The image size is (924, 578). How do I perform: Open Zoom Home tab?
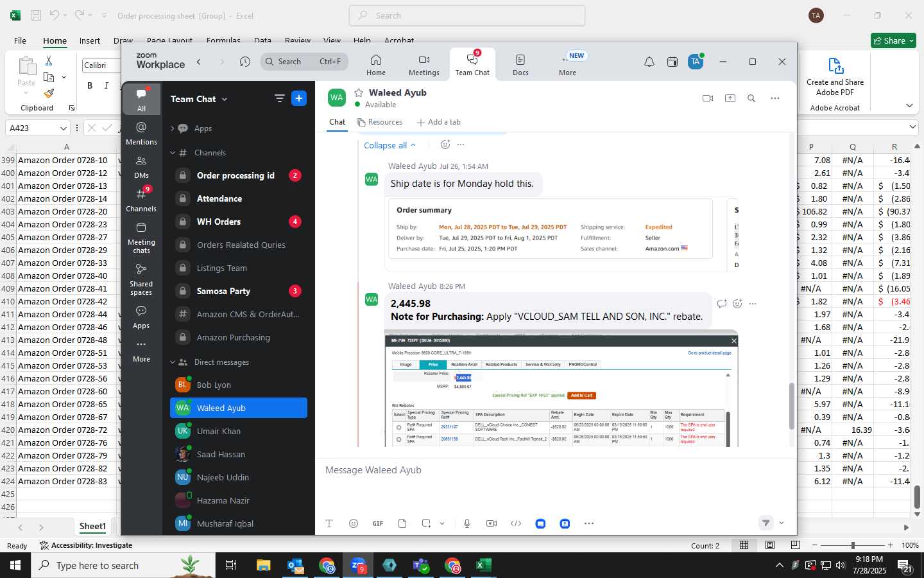pos(376,65)
